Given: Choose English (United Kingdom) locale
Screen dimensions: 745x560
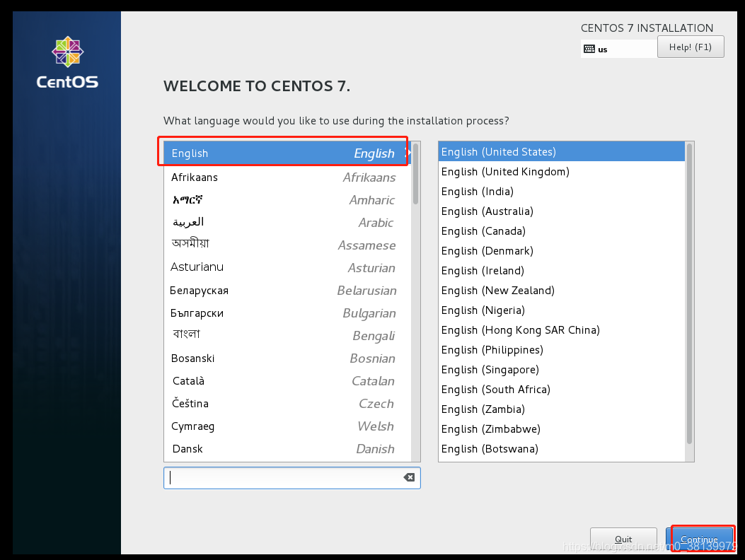Looking at the screenshot, I should tap(562, 172).
